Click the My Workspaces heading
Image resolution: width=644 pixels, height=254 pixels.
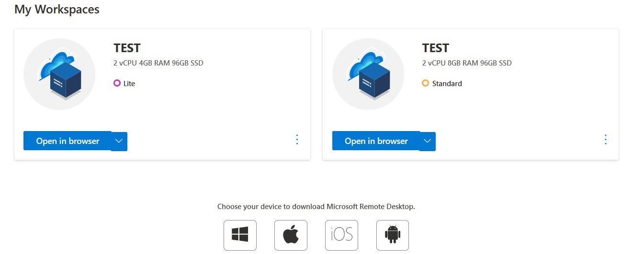tap(57, 9)
